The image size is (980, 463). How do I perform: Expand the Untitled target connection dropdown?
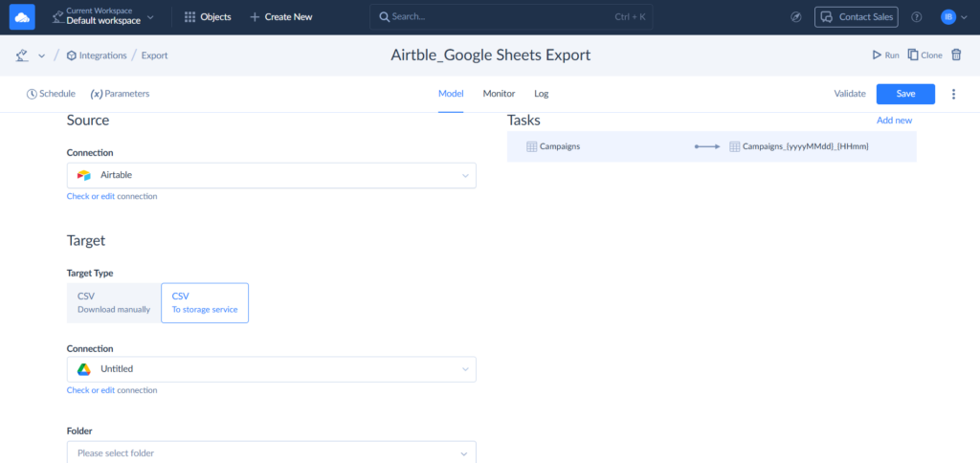(271, 368)
